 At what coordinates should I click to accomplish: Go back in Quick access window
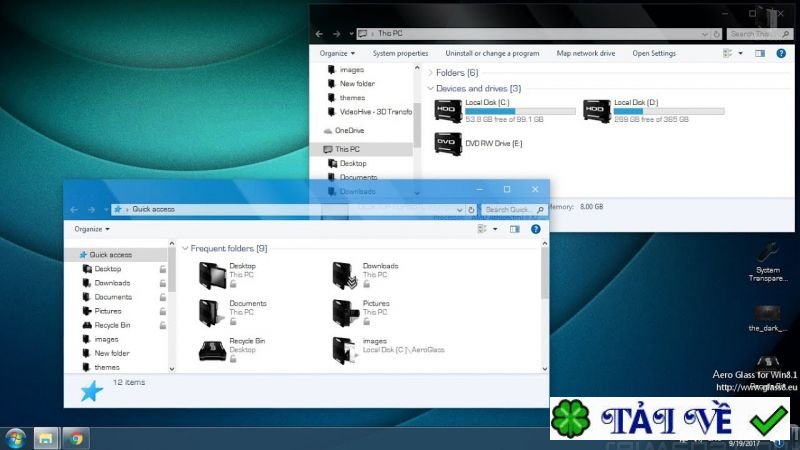pyautogui.click(x=74, y=210)
